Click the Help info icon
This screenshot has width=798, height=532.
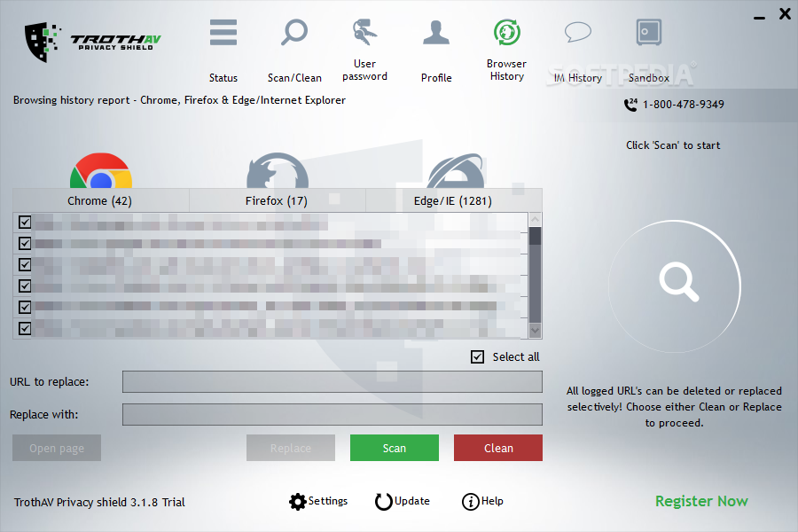(x=470, y=502)
